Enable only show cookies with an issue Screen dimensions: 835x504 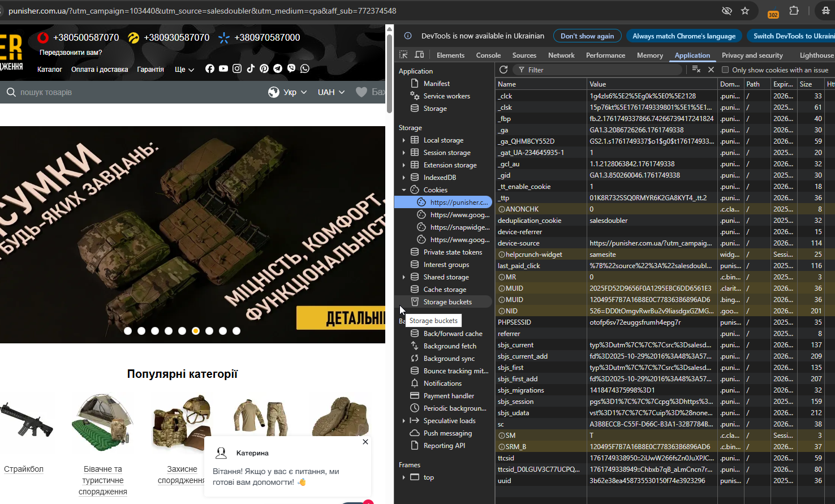725,70
